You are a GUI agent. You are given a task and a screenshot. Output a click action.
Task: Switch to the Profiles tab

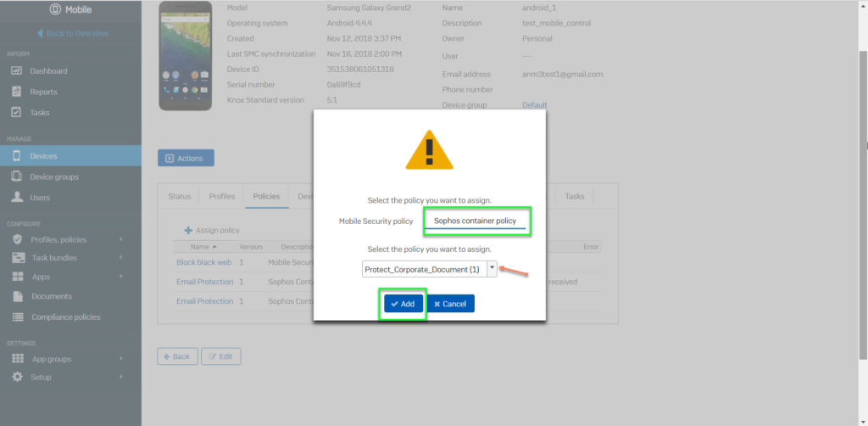tap(222, 196)
